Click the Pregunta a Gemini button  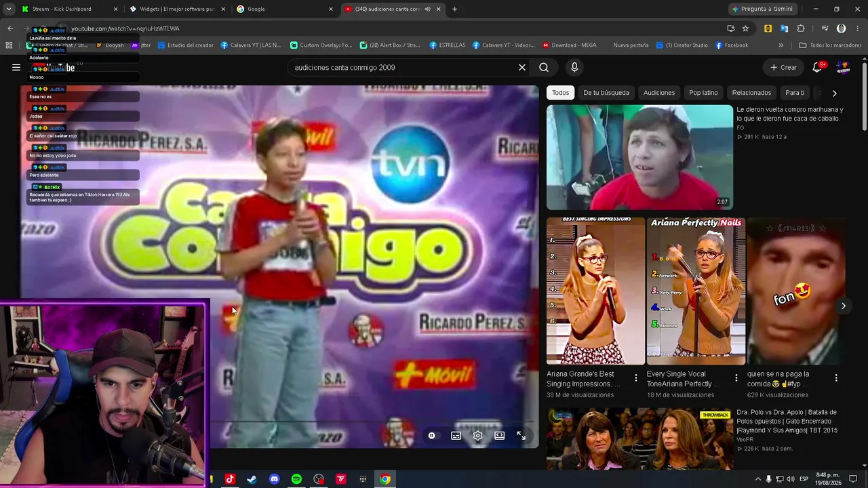pyautogui.click(x=762, y=9)
